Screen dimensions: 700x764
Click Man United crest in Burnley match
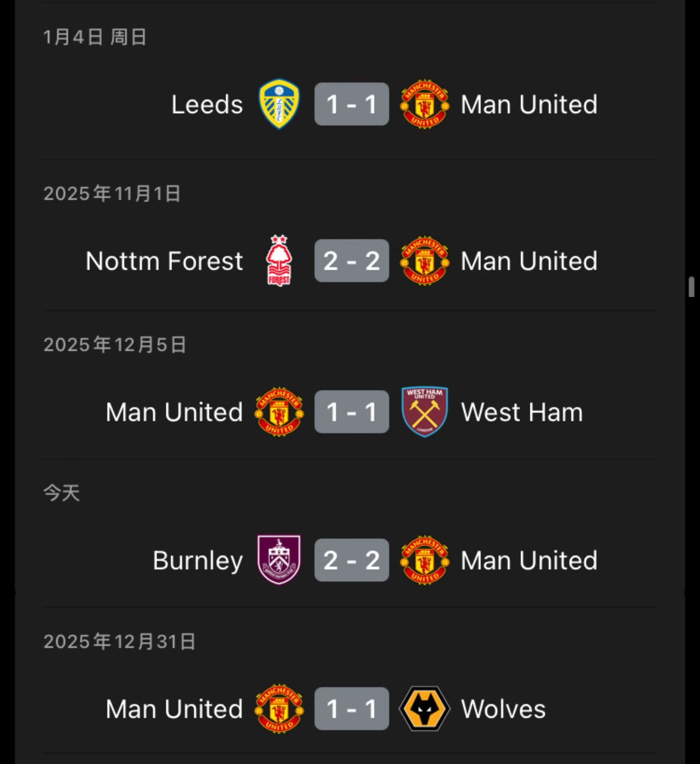coord(425,560)
